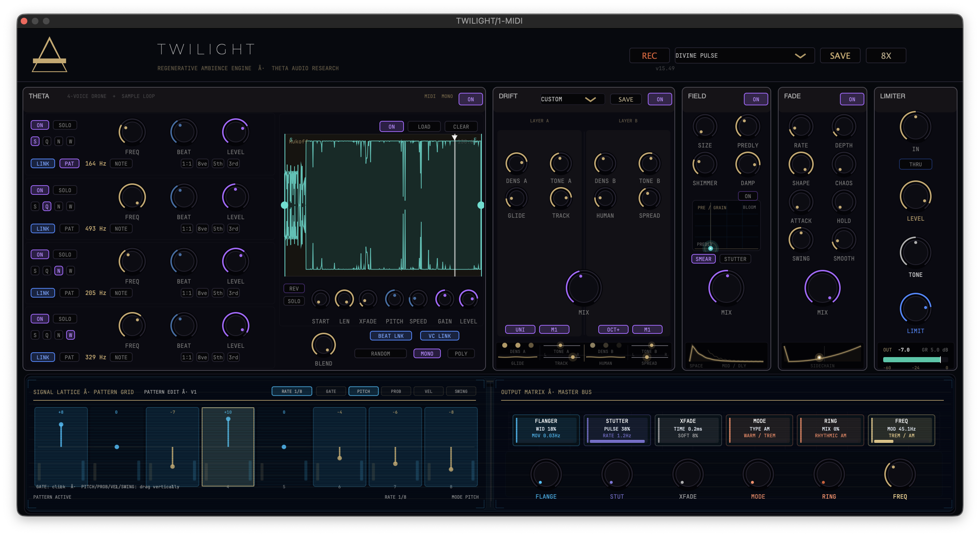Toggle LIMITER THRU button
980x536 pixels.
coord(915,164)
